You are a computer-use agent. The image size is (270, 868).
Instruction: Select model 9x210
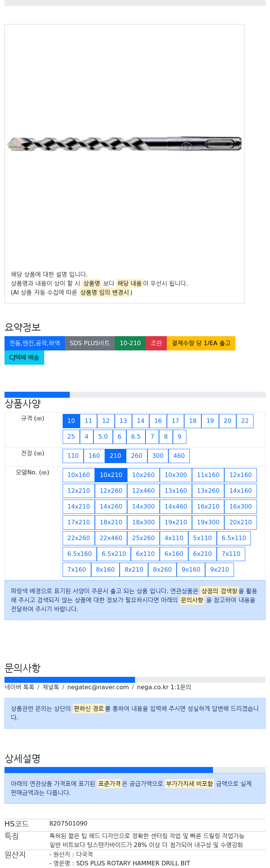point(219,570)
